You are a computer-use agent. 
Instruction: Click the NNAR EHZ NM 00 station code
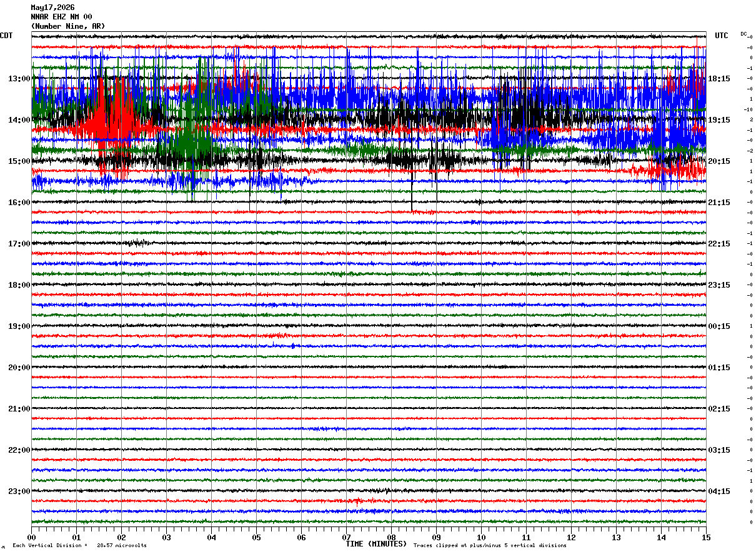click(61, 17)
